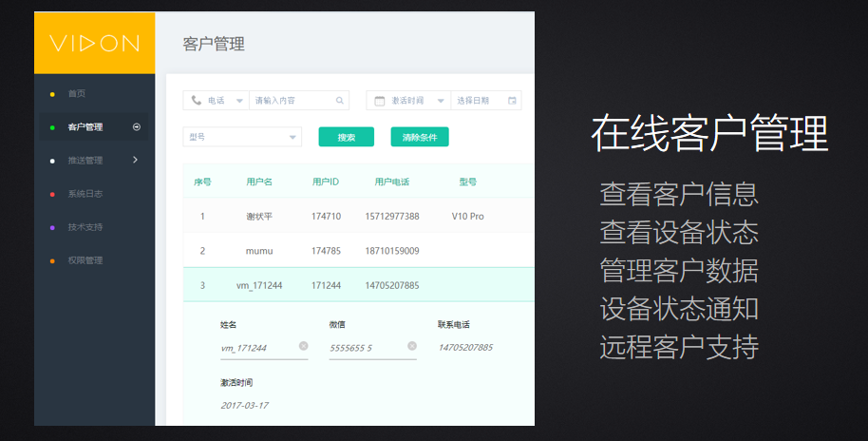Go to 首页 in the sidebar

pos(77,93)
